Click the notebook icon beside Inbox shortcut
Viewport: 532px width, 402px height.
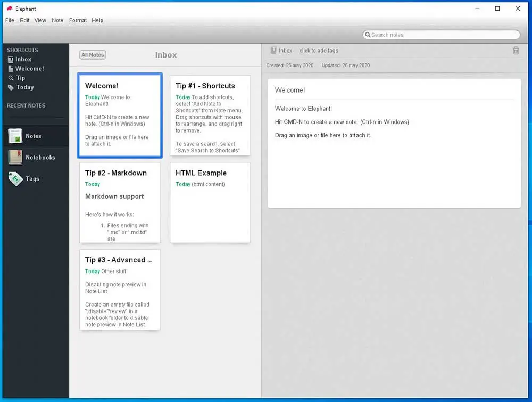(11, 60)
